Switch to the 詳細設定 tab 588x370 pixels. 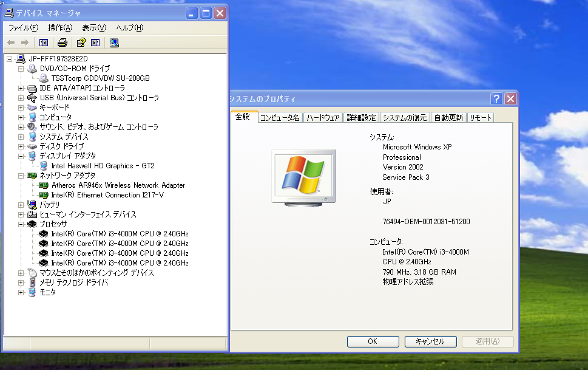361,118
